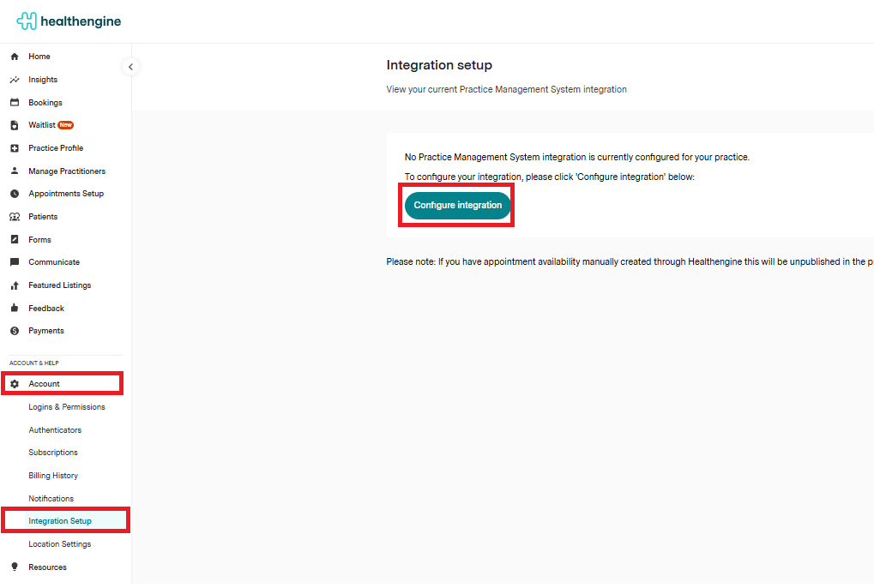Open Logins & Permissions
Viewport: 874px width, 588px height.
tap(67, 407)
